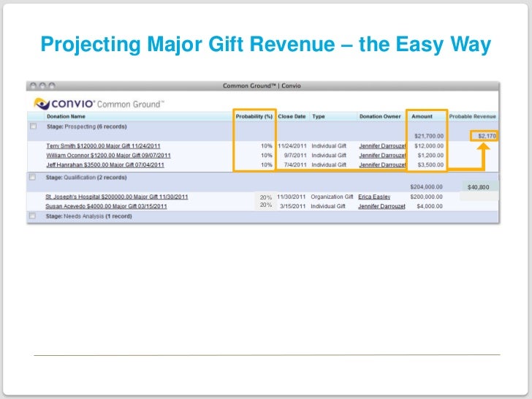The width and height of the screenshot is (532, 399).
Task: Check the Stage: Qualification checkbox
Action: pyautogui.click(x=33, y=177)
